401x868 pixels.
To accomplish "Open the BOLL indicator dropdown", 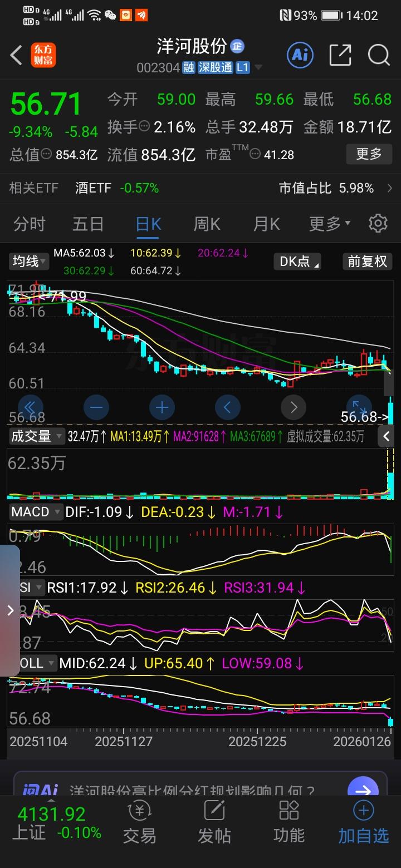I will [x=38, y=663].
